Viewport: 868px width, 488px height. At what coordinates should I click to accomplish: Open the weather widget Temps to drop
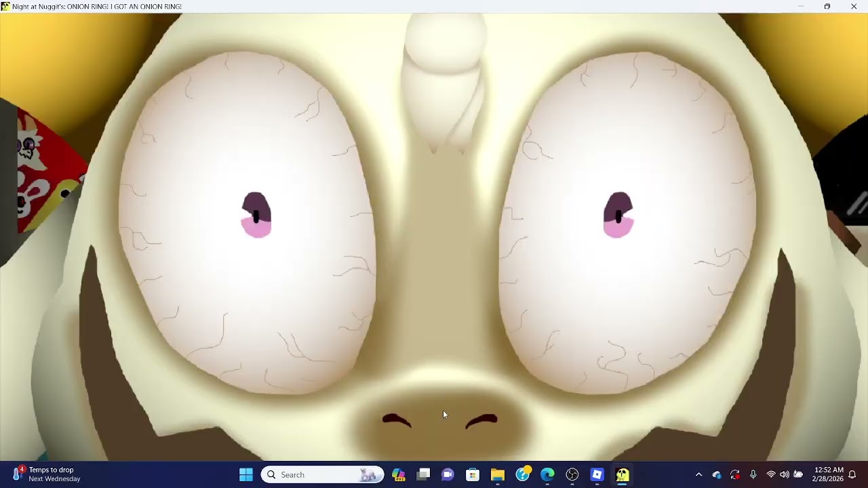[x=46, y=474]
